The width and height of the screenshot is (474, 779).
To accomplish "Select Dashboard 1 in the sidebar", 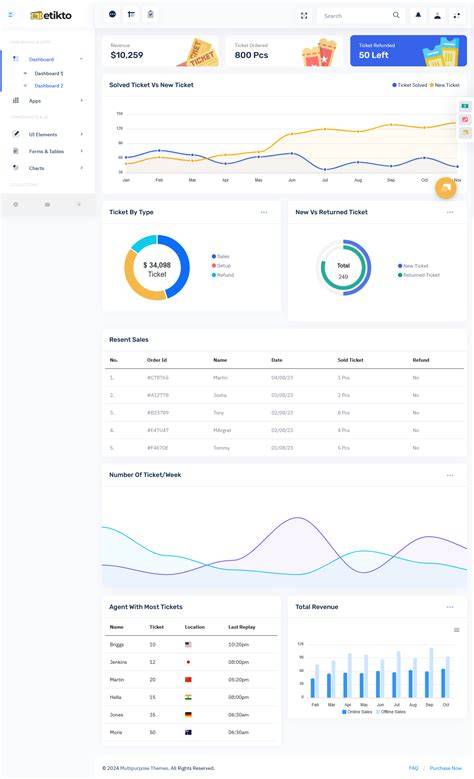I will (49, 74).
